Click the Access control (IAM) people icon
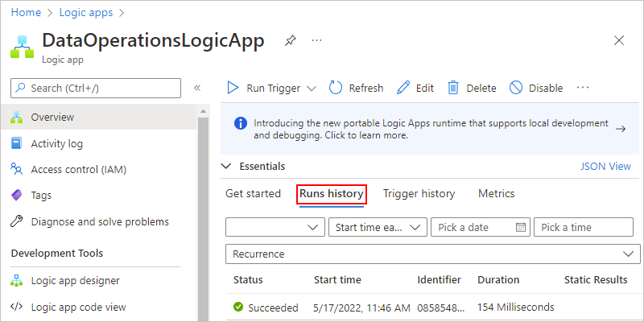Screen dimensions: 644x322 pos(16,169)
